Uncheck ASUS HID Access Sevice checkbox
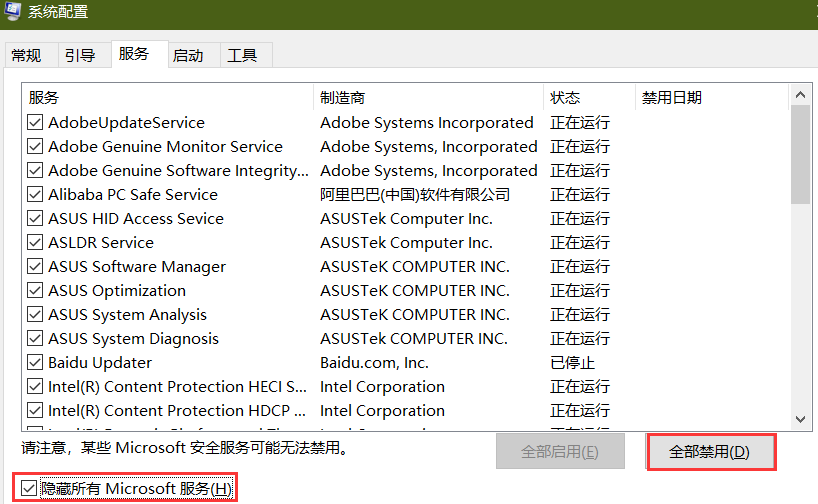 (35, 219)
